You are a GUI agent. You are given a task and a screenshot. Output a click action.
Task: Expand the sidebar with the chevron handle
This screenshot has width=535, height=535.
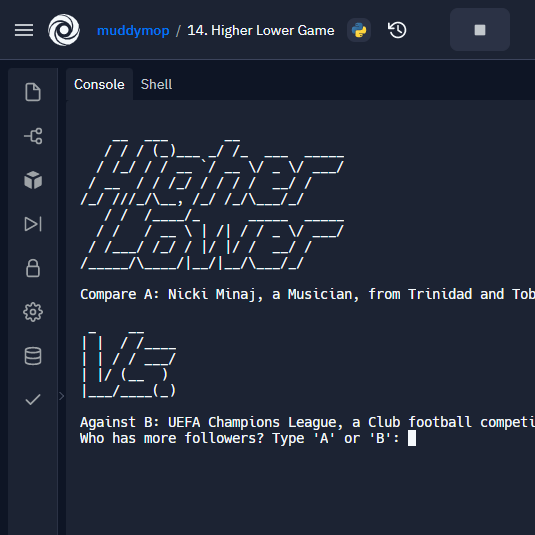(61, 396)
